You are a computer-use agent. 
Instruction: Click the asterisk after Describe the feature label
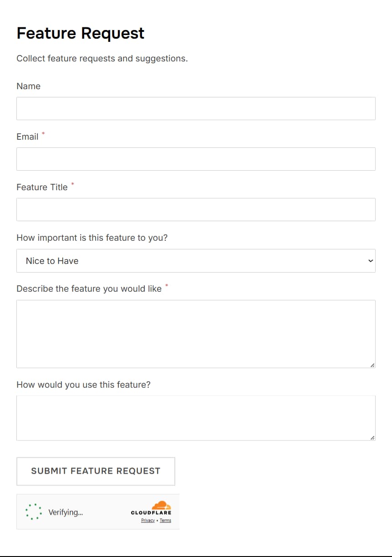pyautogui.click(x=167, y=285)
